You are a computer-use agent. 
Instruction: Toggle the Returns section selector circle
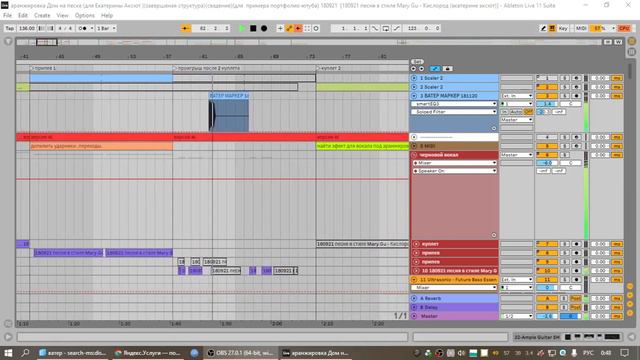(x=630, y=295)
